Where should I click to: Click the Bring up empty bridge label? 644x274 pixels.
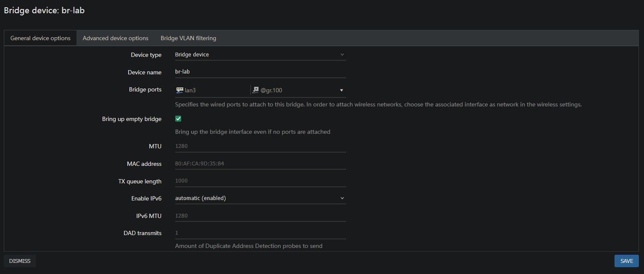click(132, 119)
